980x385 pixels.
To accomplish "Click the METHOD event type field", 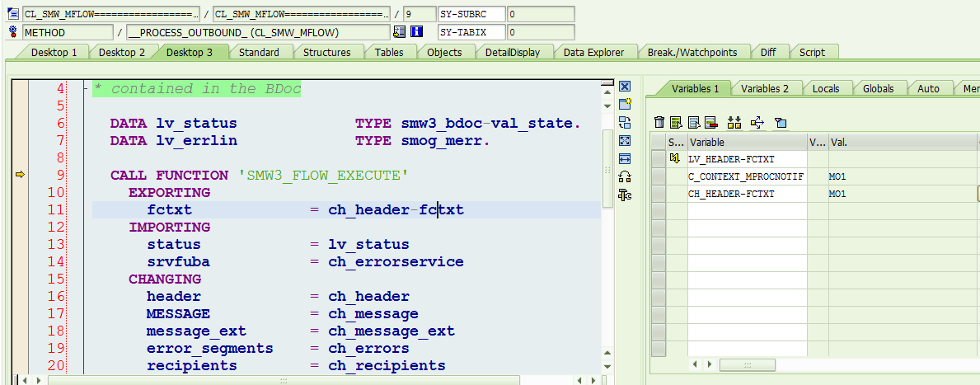I will click(68, 32).
